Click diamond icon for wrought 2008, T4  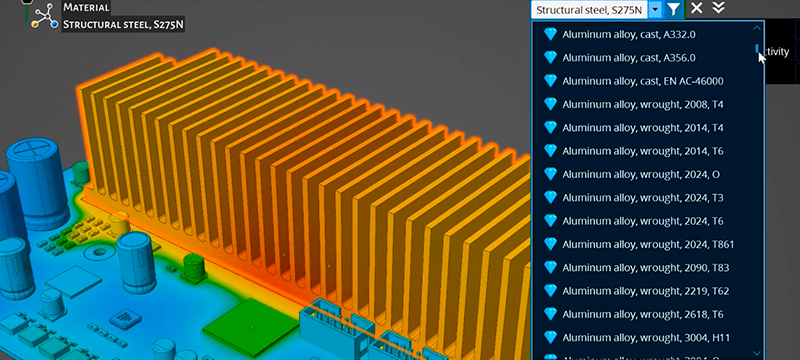[550, 105]
